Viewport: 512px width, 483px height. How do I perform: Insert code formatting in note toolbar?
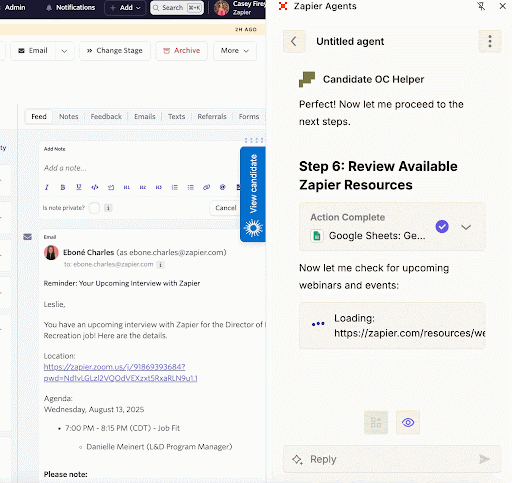pyautogui.click(x=95, y=187)
